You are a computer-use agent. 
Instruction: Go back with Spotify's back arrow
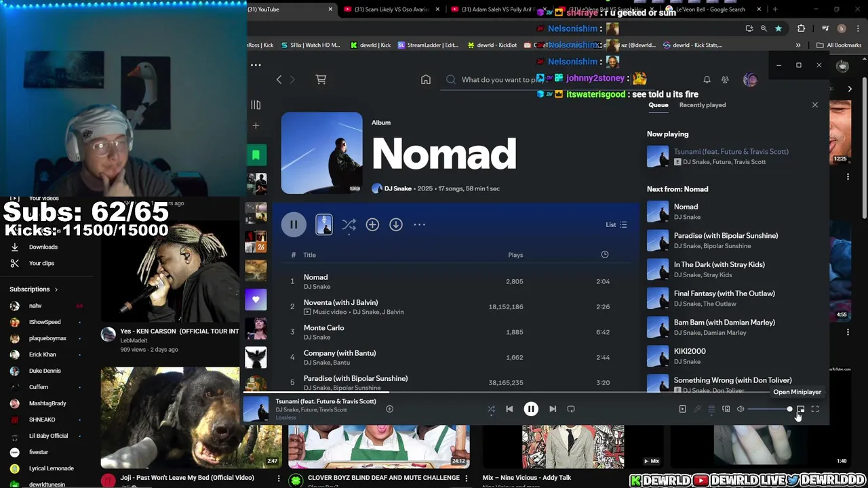tap(279, 79)
